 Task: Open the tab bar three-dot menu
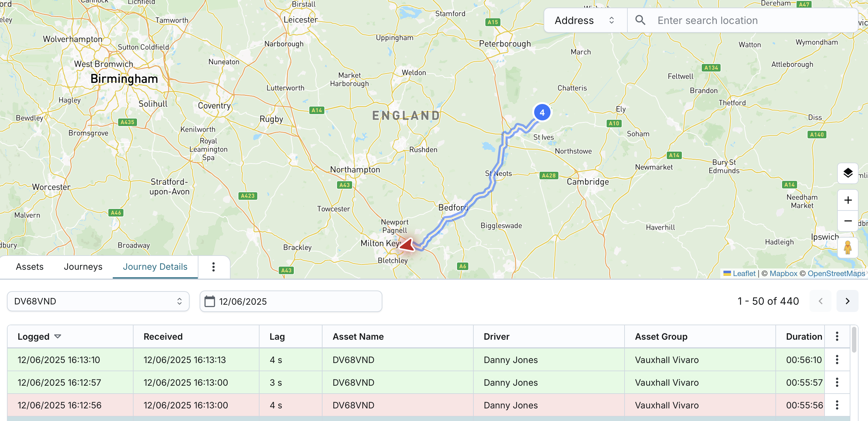coord(213,267)
